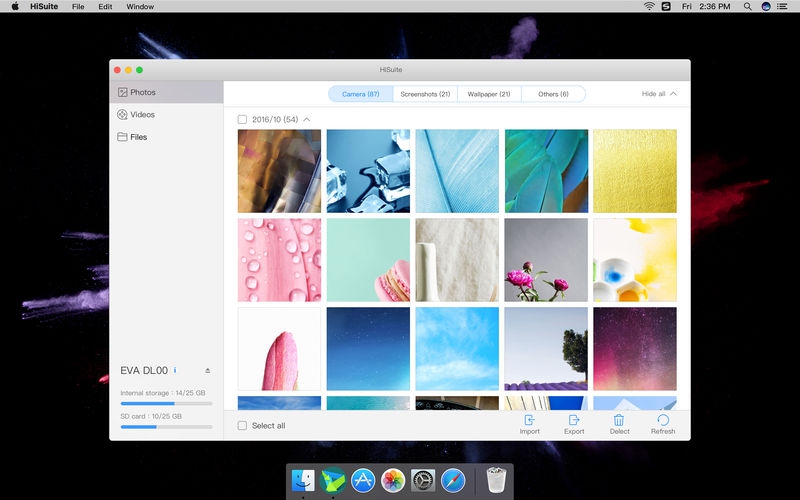Open Videos section in sidebar
Image resolution: width=800 pixels, height=500 pixels.
coord(142,115)
